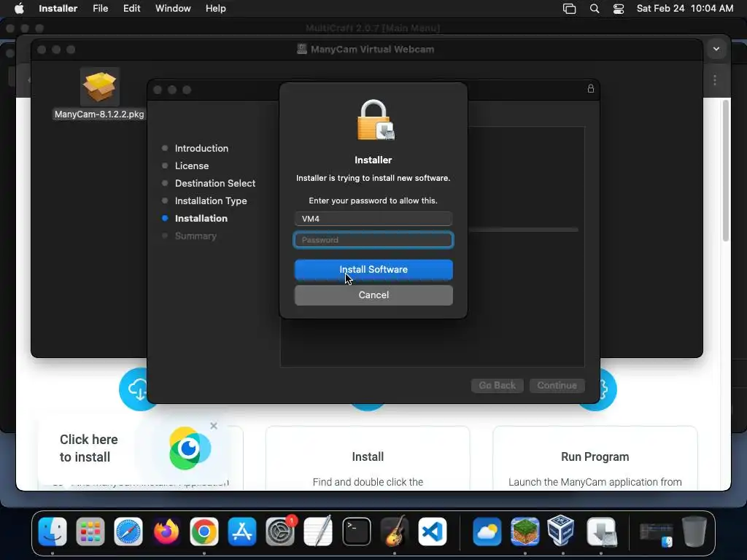
Task: Open the Installer app menu
Action: coord(58,8)
